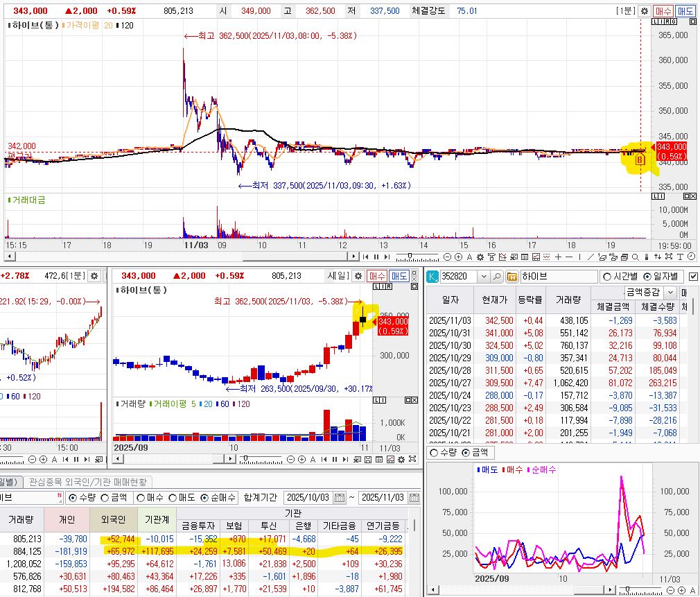This screenshot has height=597, width=700.
Task: Select the crosshair plus tool on top chart
Action: click(x=558, y=257)
